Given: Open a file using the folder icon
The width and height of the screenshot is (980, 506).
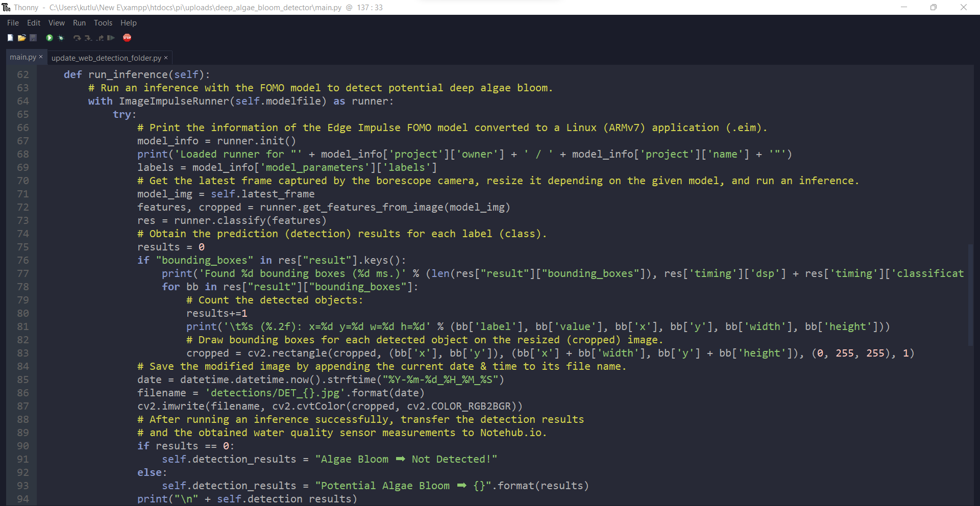Looking at the screenshot, I should pos(21,38).
